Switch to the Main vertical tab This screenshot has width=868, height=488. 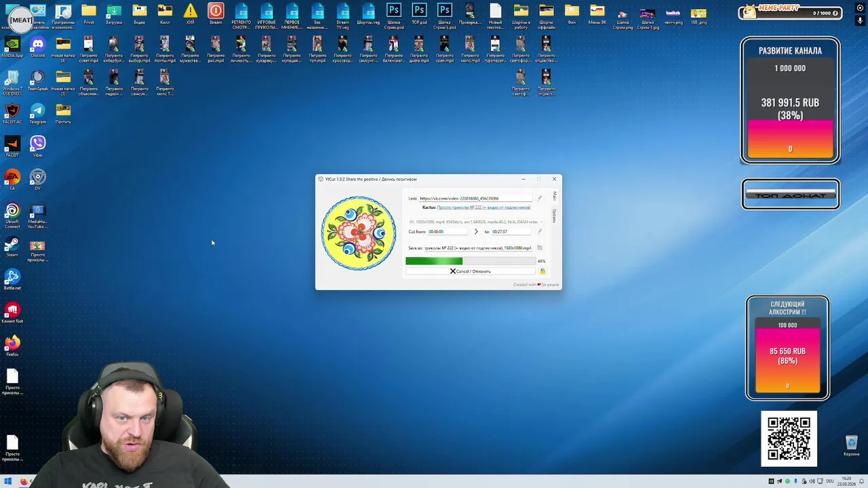(554, 196)
